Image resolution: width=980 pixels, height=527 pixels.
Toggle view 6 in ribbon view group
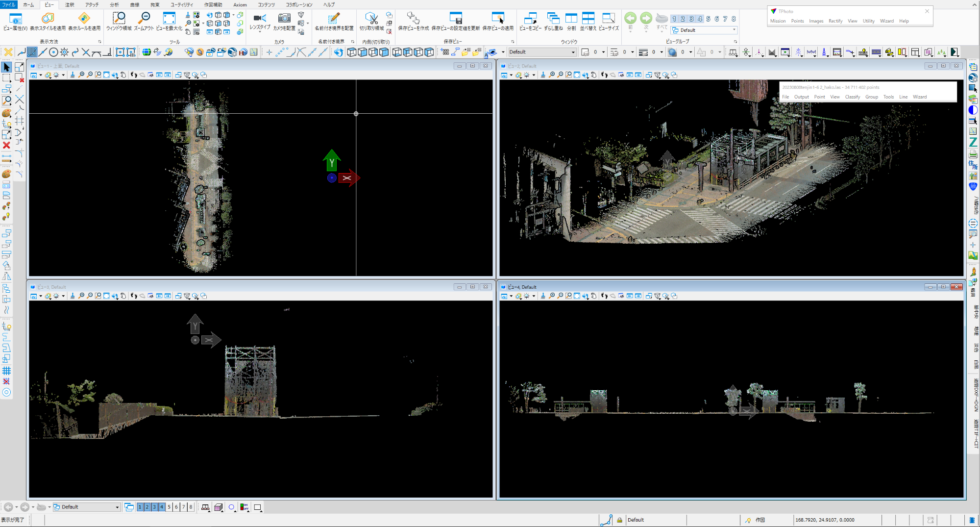pyautogui.click(x=717, y=19)
